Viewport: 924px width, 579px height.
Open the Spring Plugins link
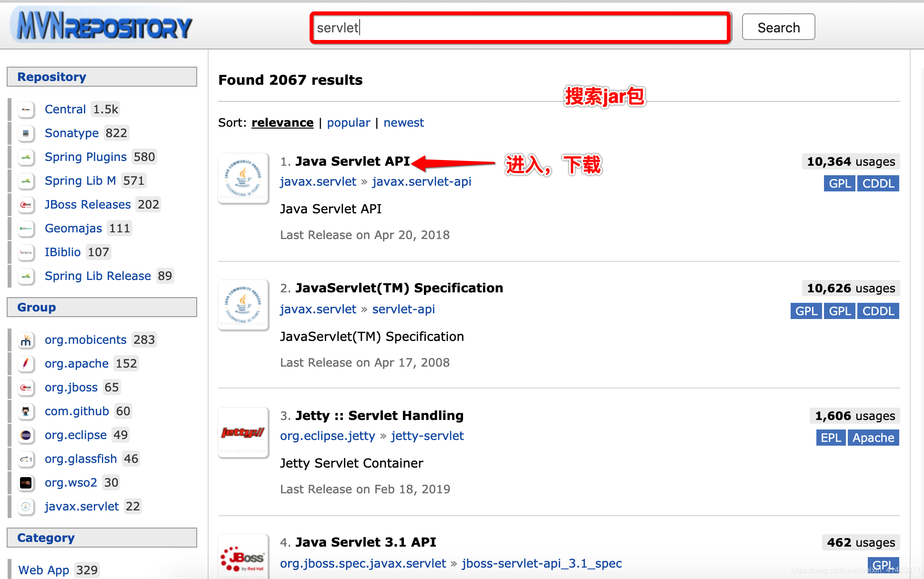pos(86,157)
